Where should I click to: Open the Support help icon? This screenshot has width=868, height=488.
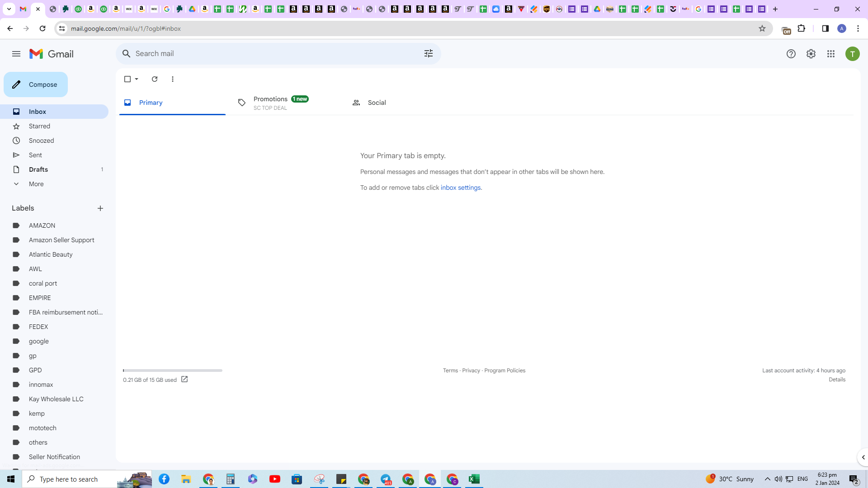point(791,54)
